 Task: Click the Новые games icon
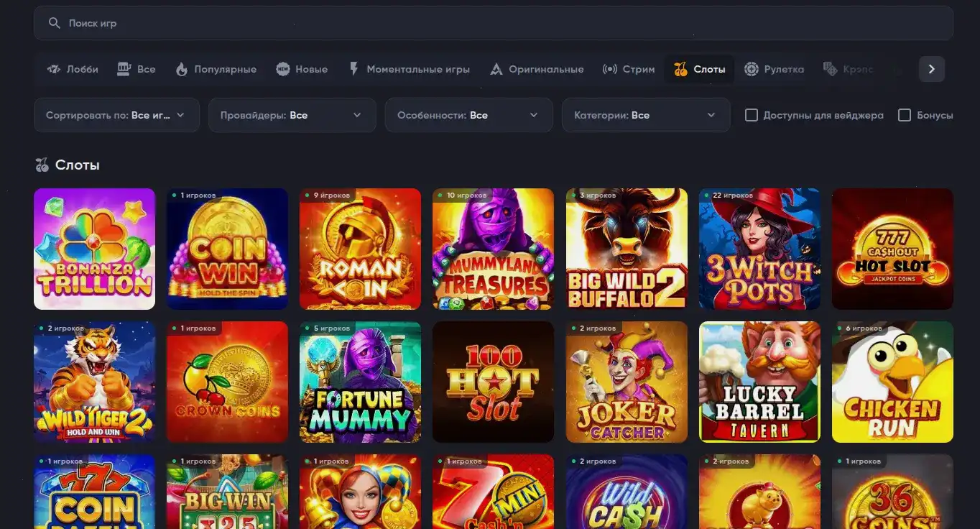coord(283,69)
